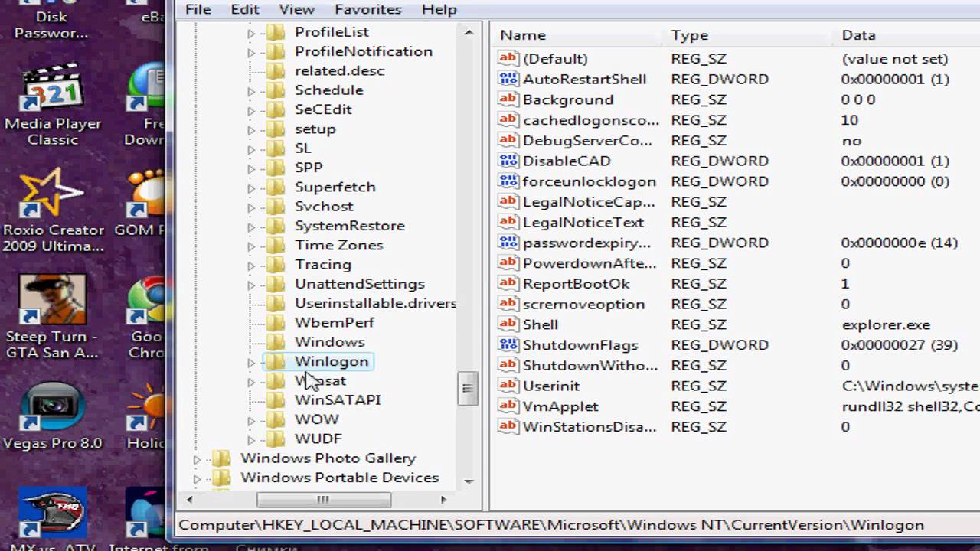Open Vegas Pro 8.0 desktop shortcut
The height and width of the screenshot is (551, 980).
[53, 416]
